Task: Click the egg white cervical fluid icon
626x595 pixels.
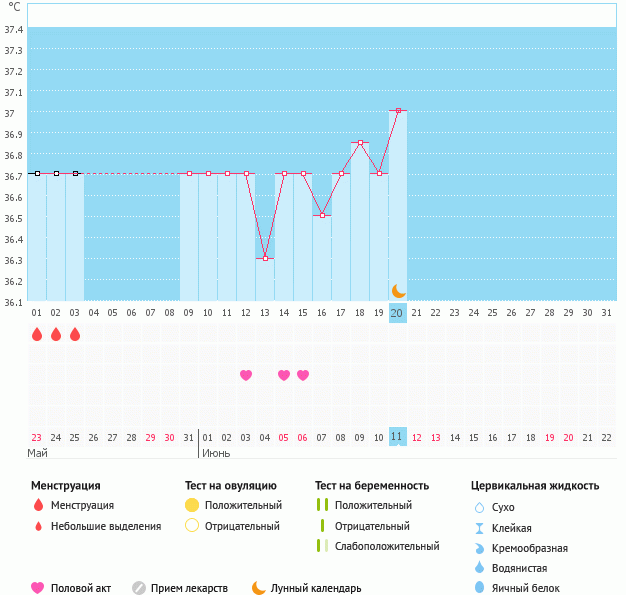Action: pos(479,588)
